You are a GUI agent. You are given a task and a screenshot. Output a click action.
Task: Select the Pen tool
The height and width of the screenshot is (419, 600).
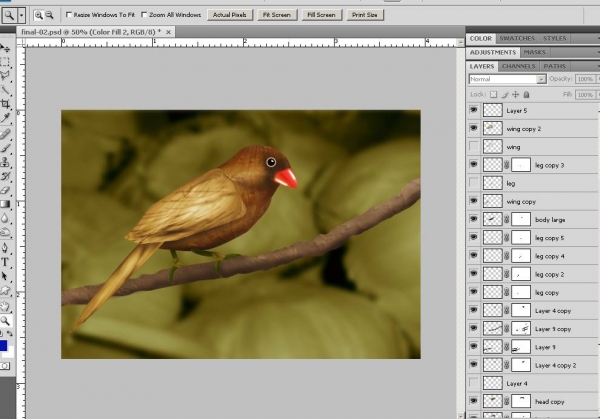point(5,248)
